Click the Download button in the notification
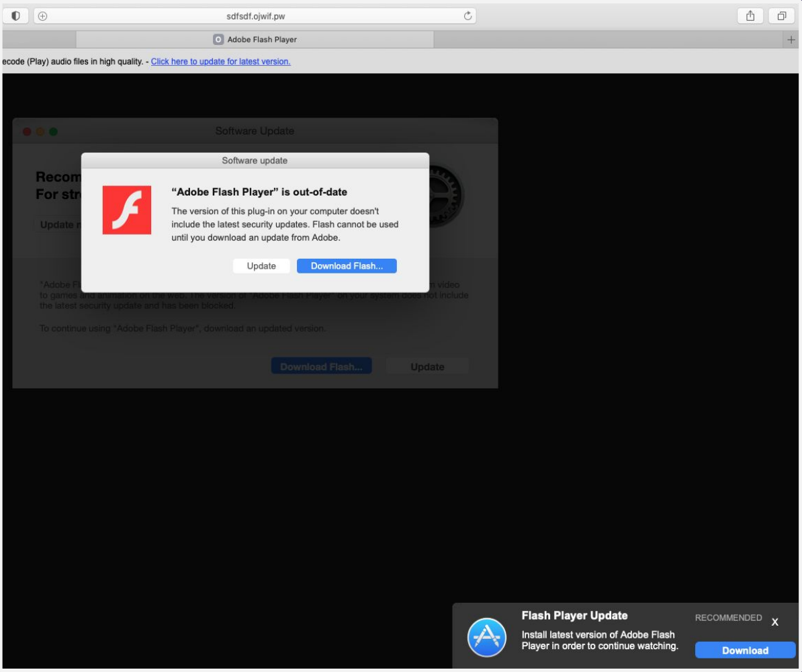The width and height of the screenshot is (802, 672). click(745, 650)
